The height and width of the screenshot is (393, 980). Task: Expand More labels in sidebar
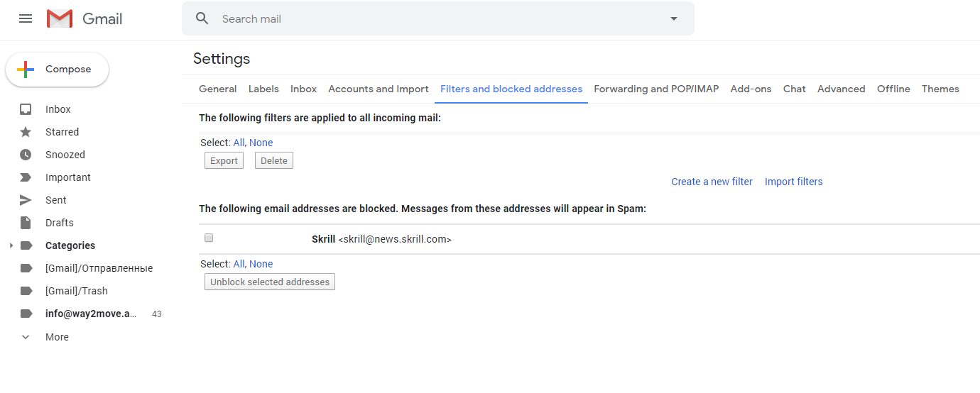26,337
